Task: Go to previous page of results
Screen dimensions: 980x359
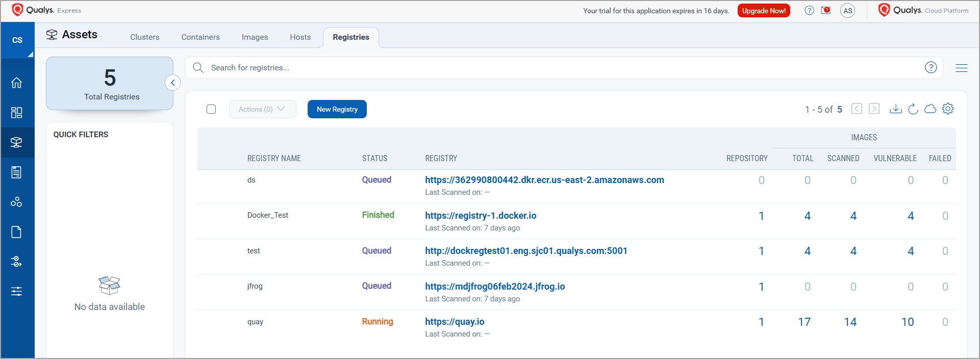Action: pos(857,109)
